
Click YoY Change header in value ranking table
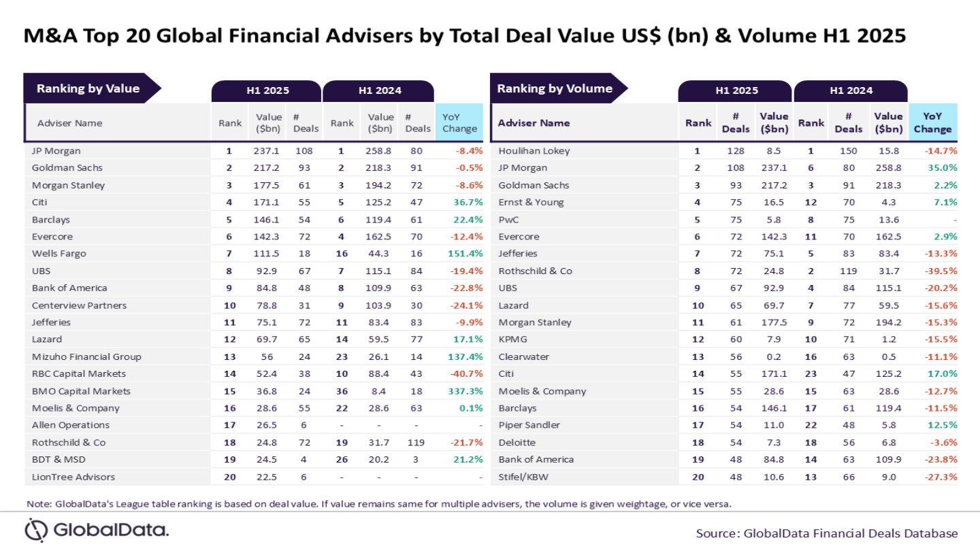(459, 123)
